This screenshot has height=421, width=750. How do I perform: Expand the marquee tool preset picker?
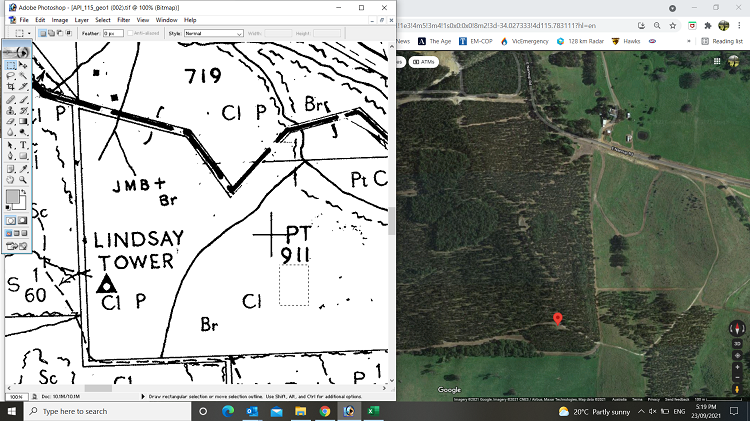pos(28,33)
